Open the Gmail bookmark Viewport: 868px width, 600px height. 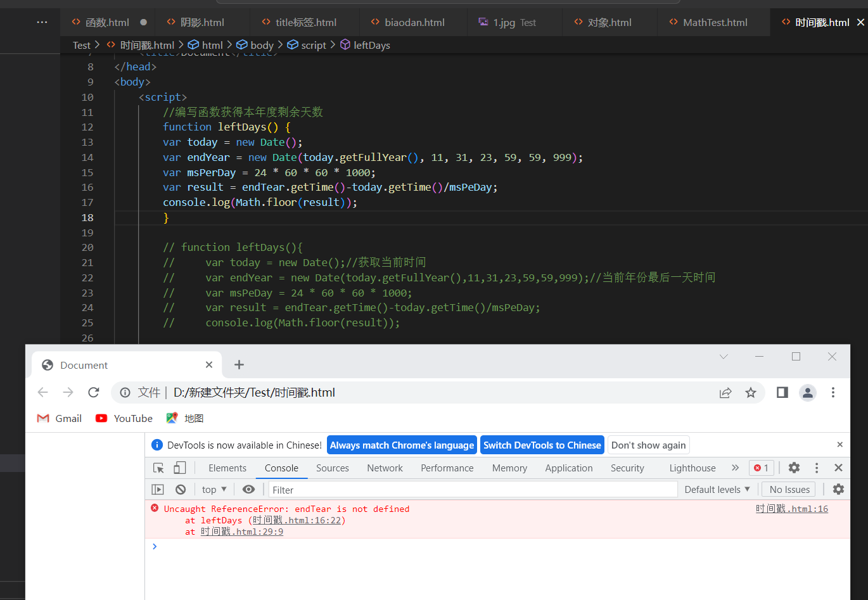click(x=60, y=418)
